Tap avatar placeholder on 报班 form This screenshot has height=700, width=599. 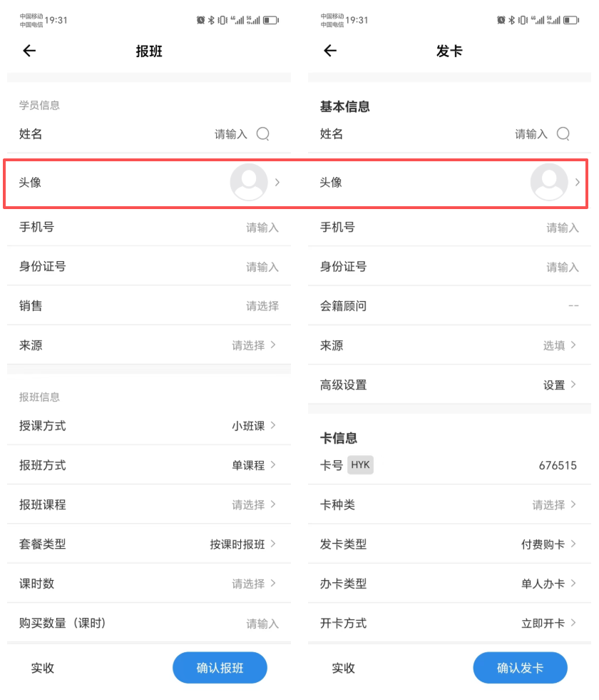coord(248,182)
